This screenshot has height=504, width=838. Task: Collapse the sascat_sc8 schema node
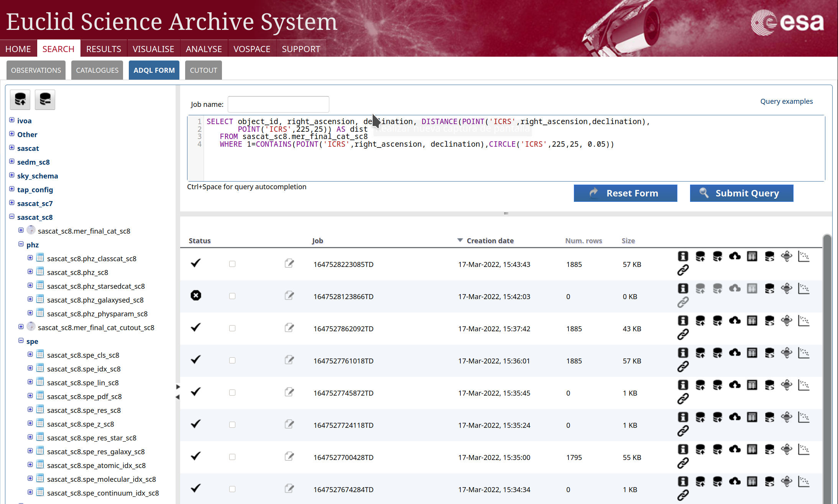coord(12,216)
